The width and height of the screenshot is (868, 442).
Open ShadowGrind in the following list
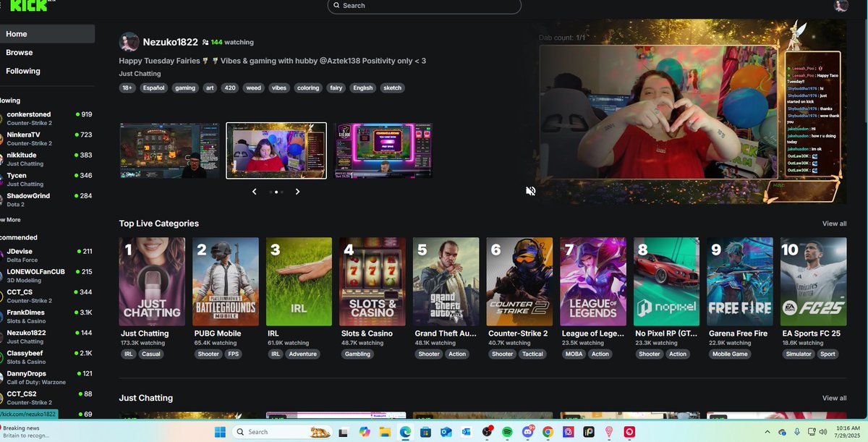[x=47, y=199]
